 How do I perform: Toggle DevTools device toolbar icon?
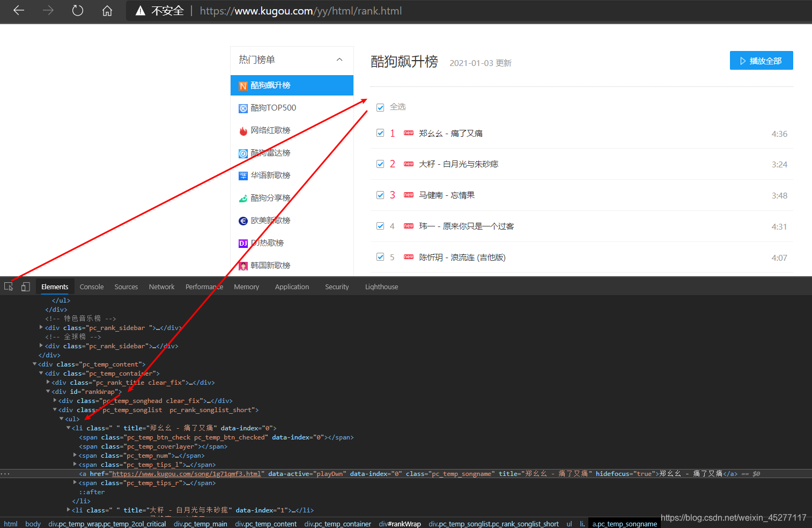(x=25, y=287)
